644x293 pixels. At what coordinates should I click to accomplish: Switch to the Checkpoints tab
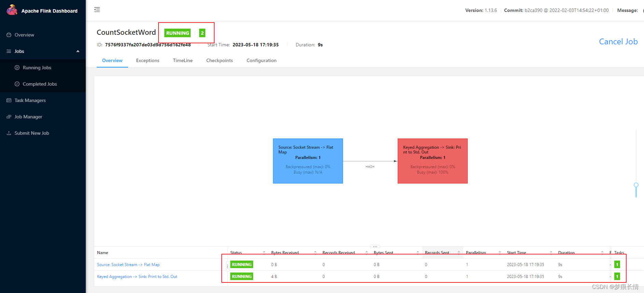[220, 60]
